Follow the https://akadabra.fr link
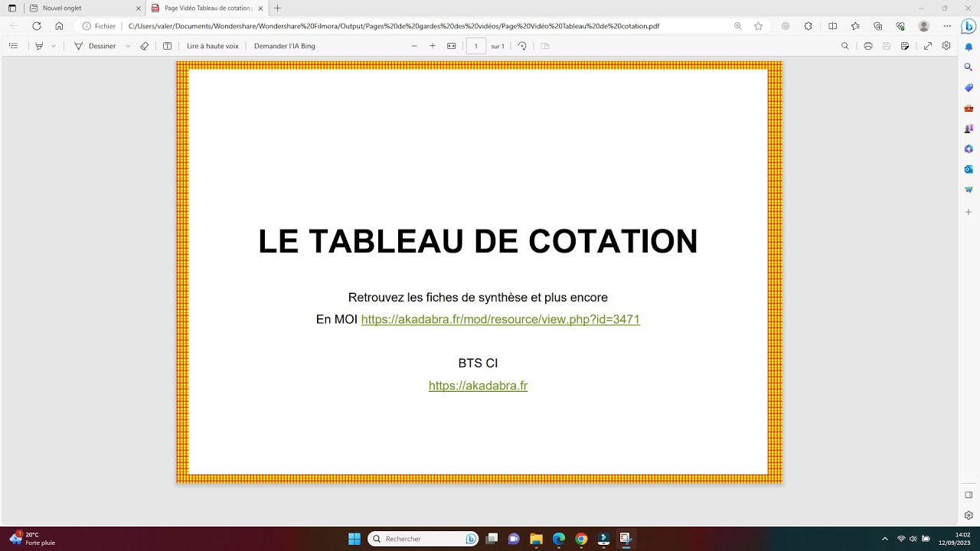Viewport: 980px width, 551px height. point(478,386)
